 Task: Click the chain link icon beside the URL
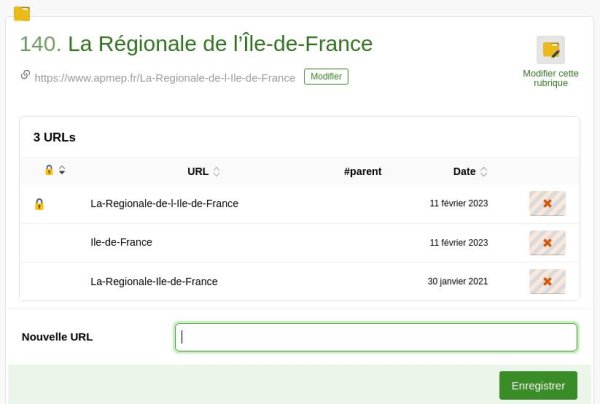point(25,75)
